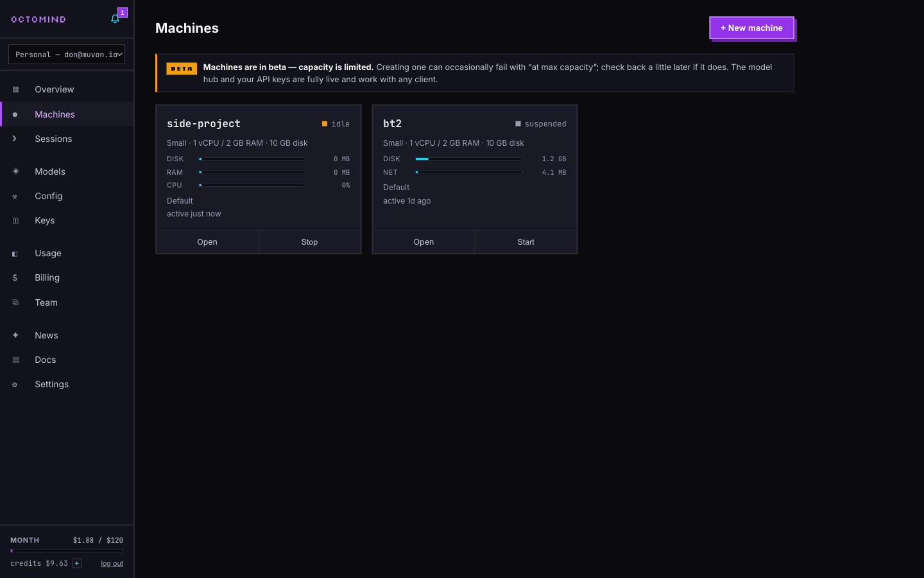Click bt2 NET usage bar

[x=468, y=172]
